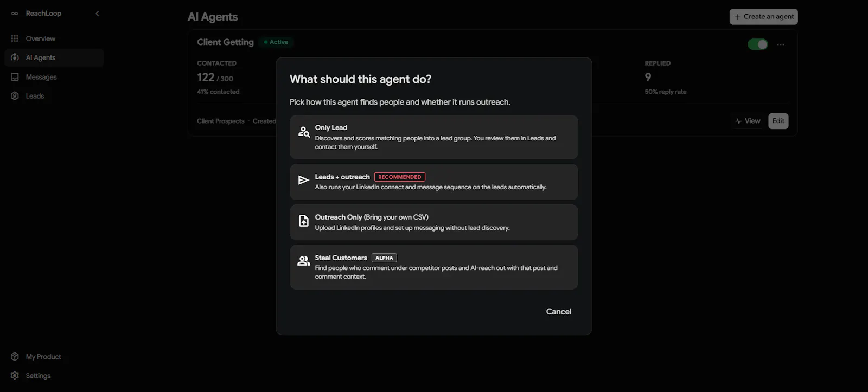Click the AI Agents page heading
The width and height of the screenshot is (868, 392).
pos(213,17)
